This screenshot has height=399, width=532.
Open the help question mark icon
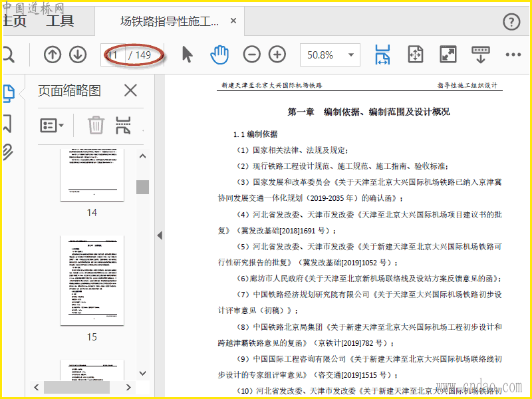511,22
